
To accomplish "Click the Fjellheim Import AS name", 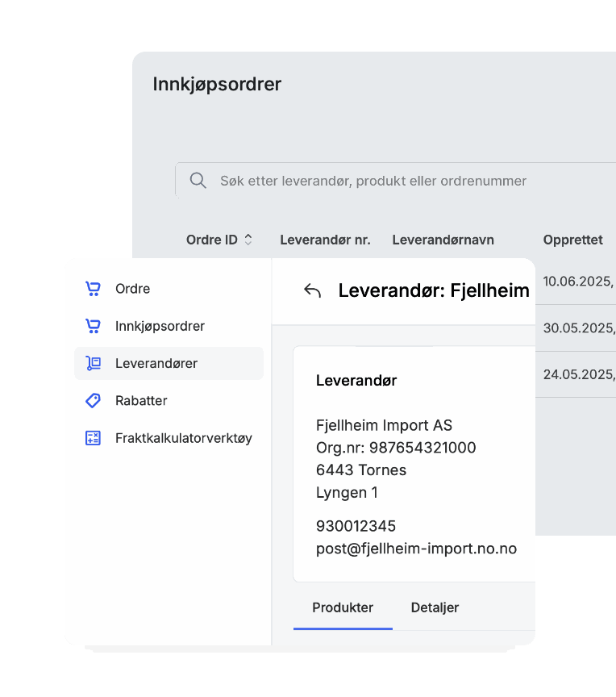I will [384, 425].
